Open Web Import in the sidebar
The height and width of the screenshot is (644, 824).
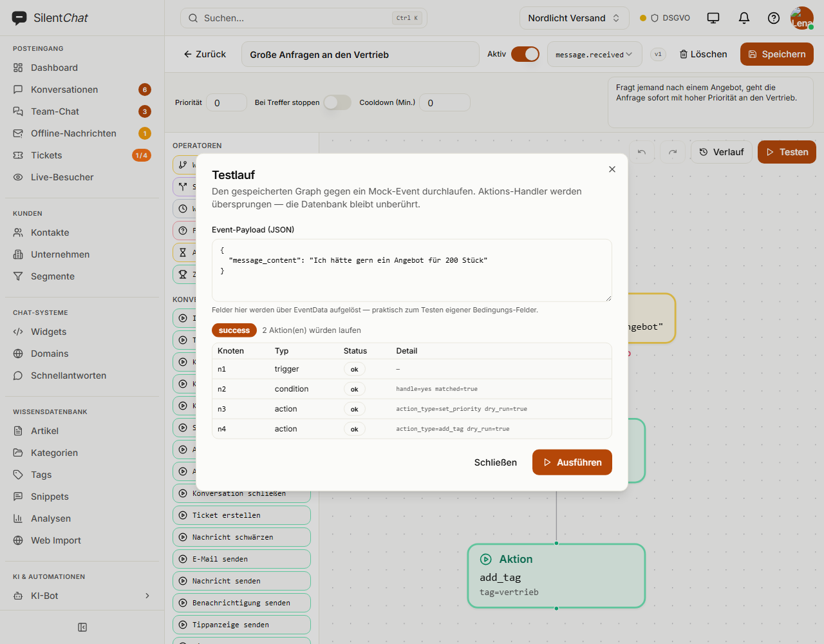[x=82, y=540]
